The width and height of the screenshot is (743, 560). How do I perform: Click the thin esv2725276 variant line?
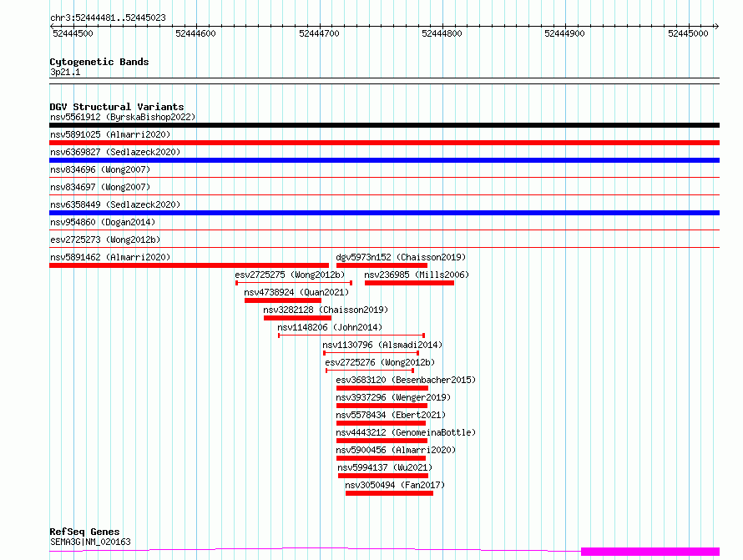(370, 371)
